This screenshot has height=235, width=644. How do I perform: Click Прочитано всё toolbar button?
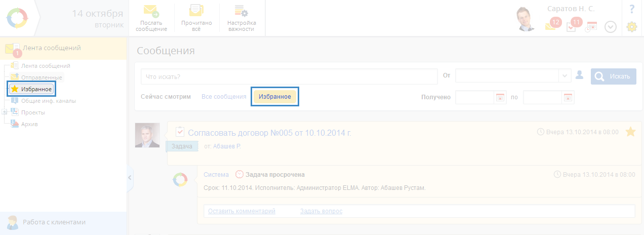point(196,19)
